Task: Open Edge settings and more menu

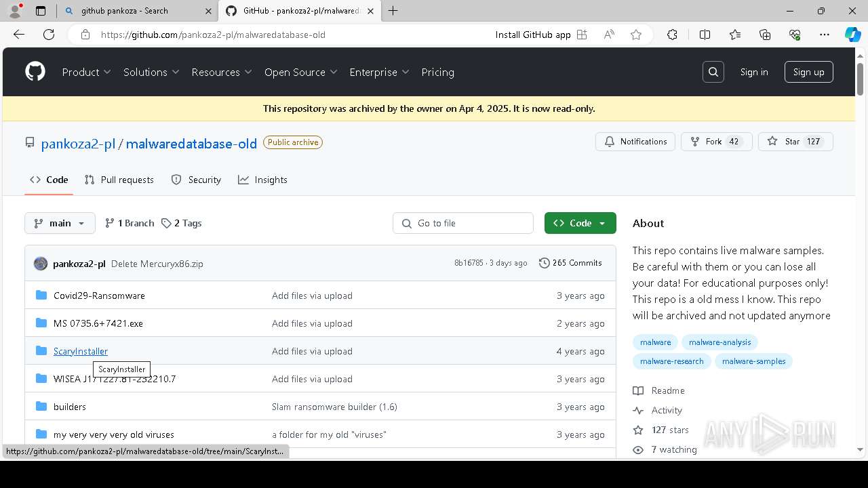Action: pyautogui.click(x=825, y=35)
